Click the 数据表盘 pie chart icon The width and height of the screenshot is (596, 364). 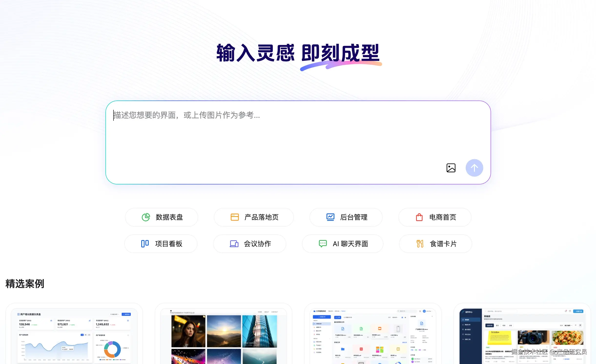point(146,217)
